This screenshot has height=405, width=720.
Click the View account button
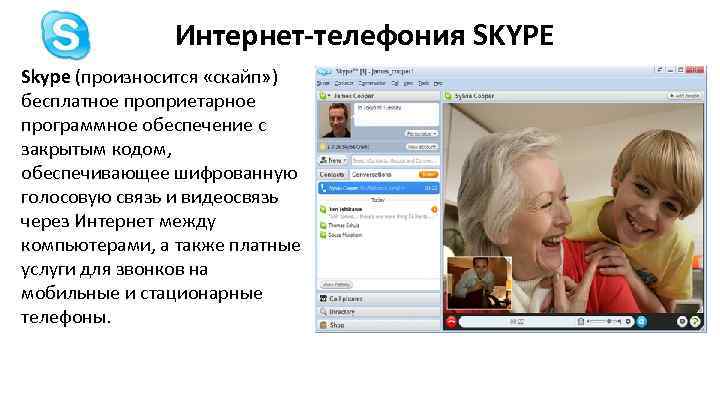pos(422,147)
